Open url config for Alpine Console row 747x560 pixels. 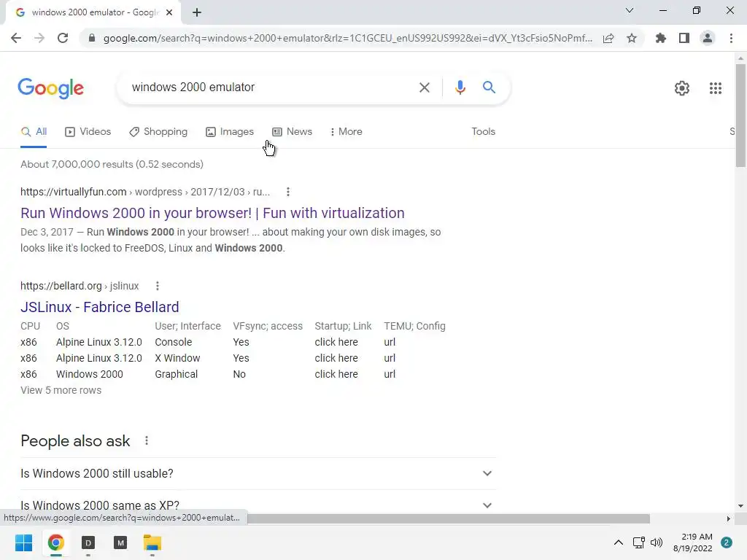[x=390, y=343]
